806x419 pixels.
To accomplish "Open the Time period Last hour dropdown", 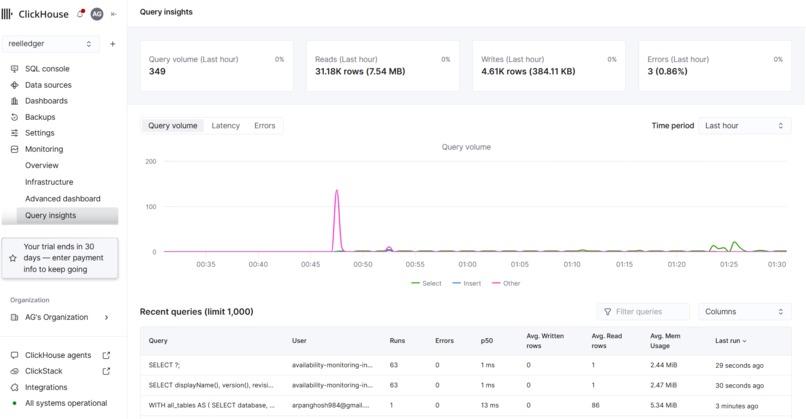I will (744, 125).
